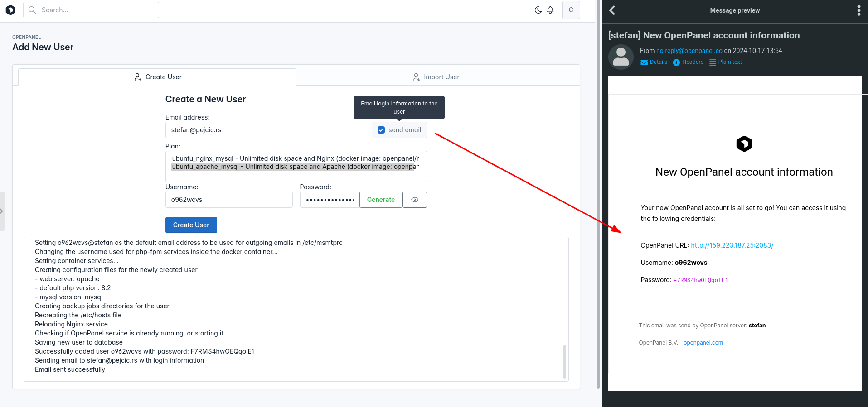The height and width of the screenshot is (407, 868).
Task: Open the message preview three-dot menu
Action: (859, 10)
